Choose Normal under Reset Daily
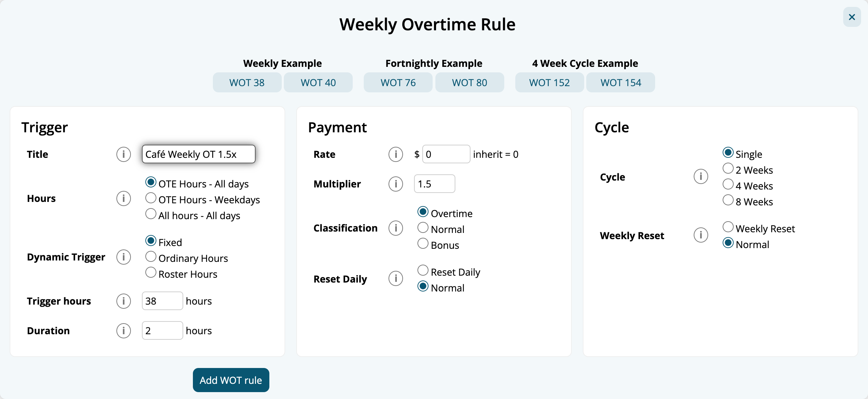Viewport: 868px width, 399px height. pos(423,286)
